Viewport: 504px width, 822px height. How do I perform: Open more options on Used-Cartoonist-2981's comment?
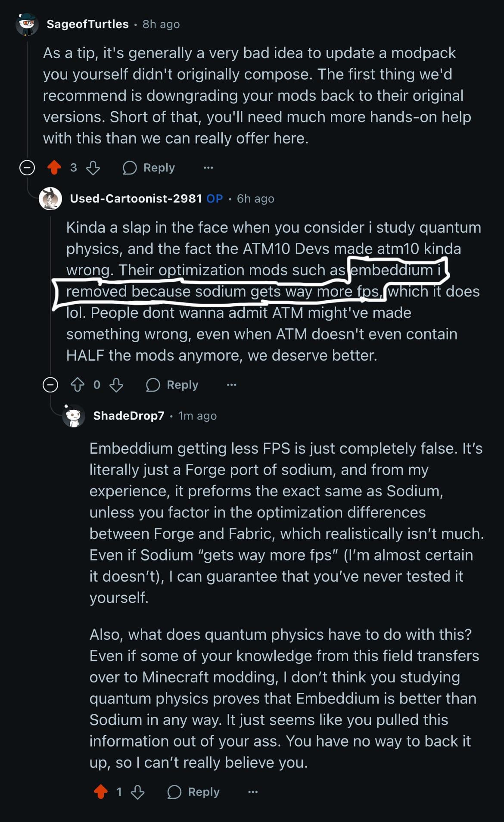pyautogui.click(x=231, y=385)
